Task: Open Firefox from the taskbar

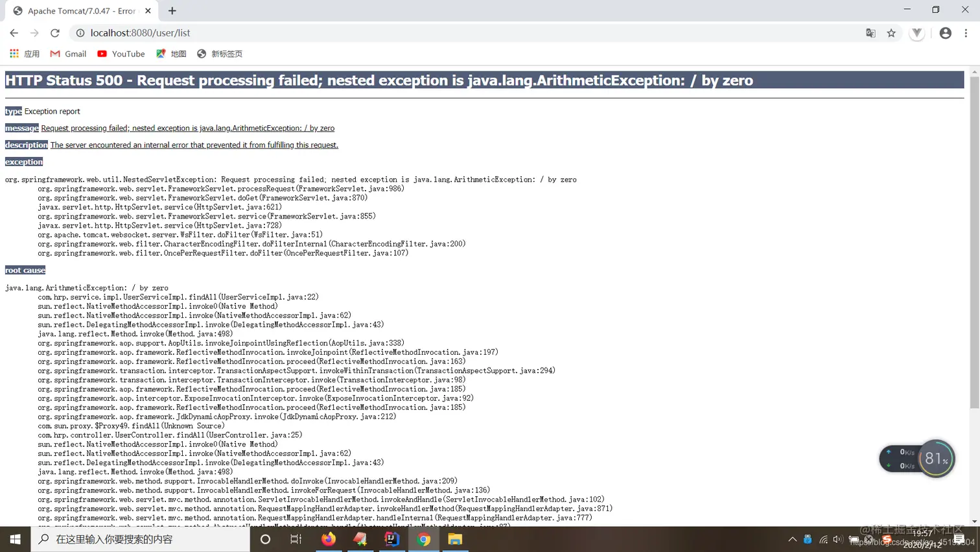Action: click(x=329, y=539)
